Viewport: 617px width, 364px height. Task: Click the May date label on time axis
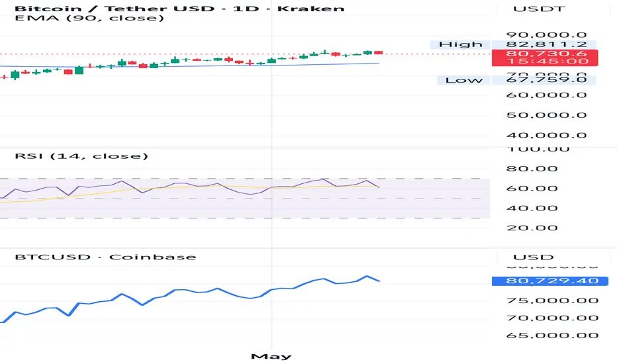(x=271, y=357)
